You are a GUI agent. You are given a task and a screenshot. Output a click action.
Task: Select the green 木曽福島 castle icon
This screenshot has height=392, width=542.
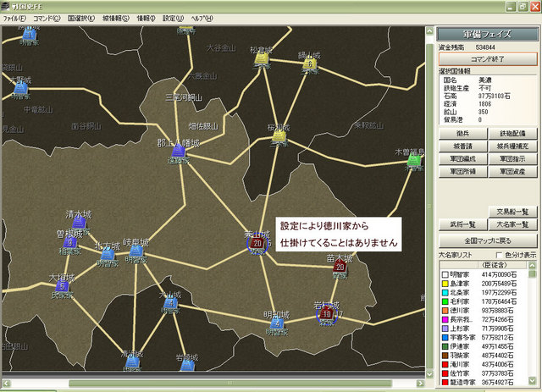coord(414,160)
